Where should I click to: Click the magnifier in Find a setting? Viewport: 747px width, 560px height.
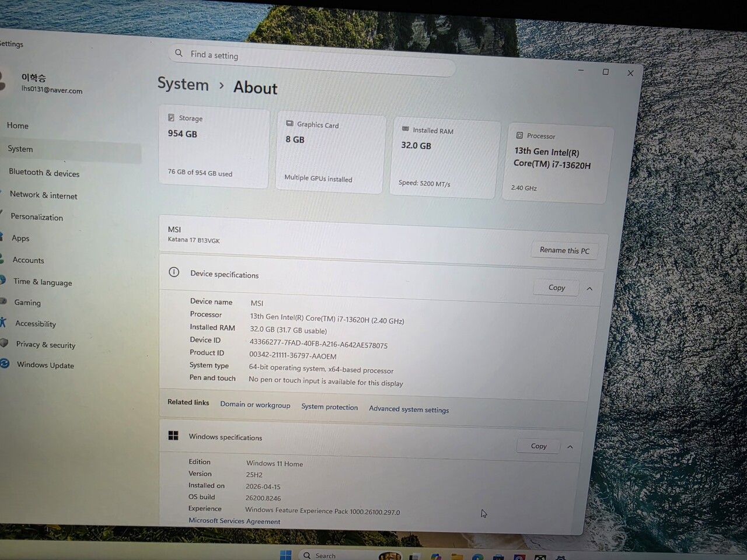point(179,53)
